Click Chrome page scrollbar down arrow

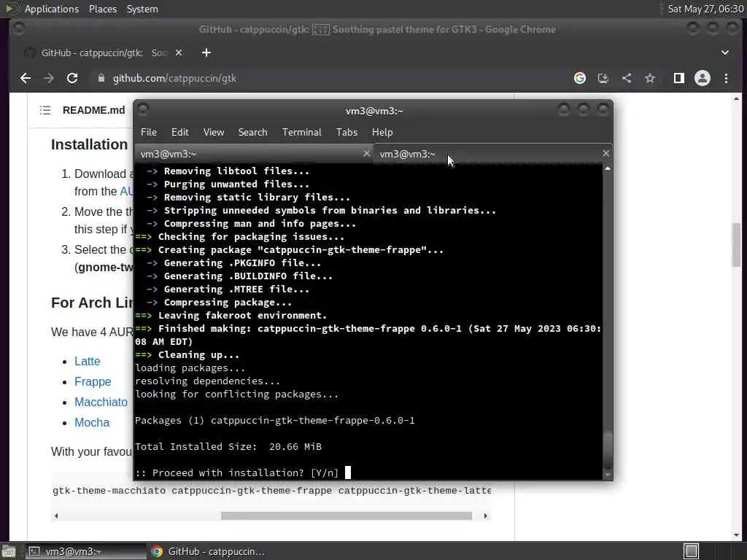point(737,535)
